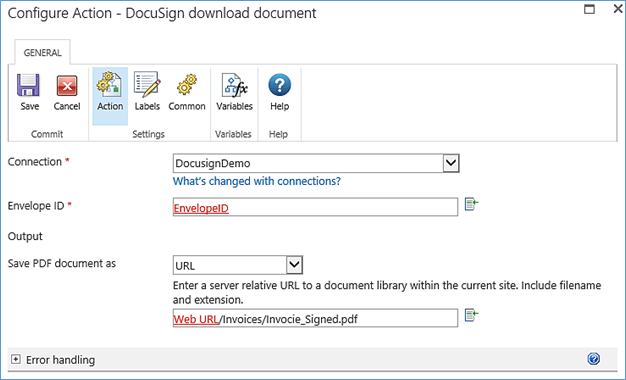
Task: Click the Envelope ID field label
Action: 36,206
